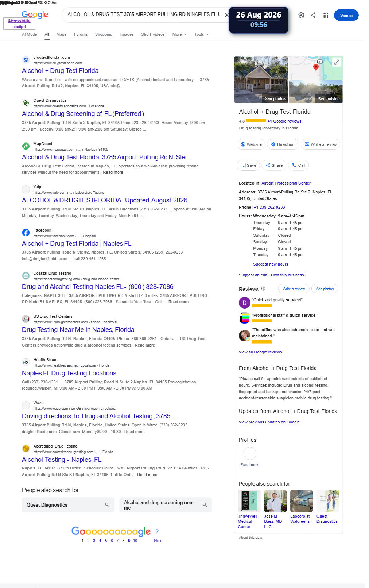Click the Facebook result favicon
The height and width of the screenshot is (588, 369).
coord(26,233)
